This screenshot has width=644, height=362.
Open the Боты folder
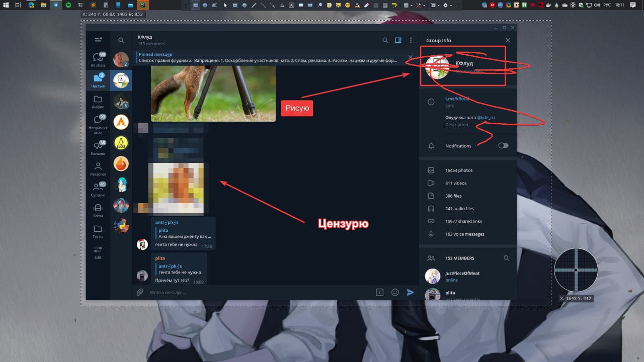(98, 210)
